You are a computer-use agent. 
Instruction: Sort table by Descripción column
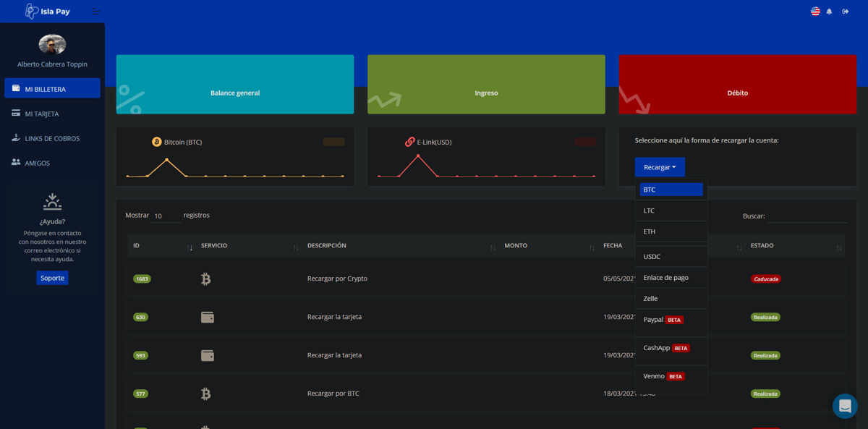tap(401, 246)
